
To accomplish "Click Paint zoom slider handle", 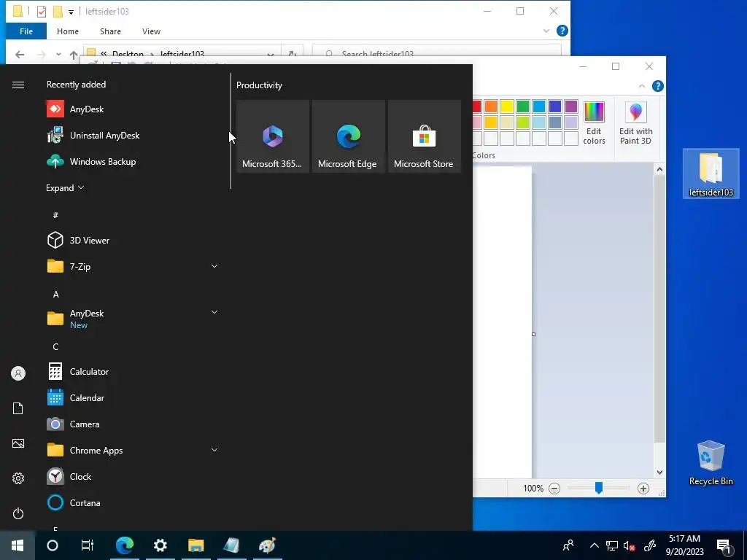I will [599, 488].
